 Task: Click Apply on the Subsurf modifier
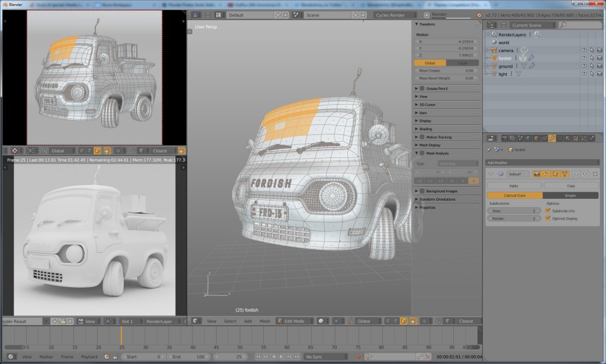pos(514,186)
